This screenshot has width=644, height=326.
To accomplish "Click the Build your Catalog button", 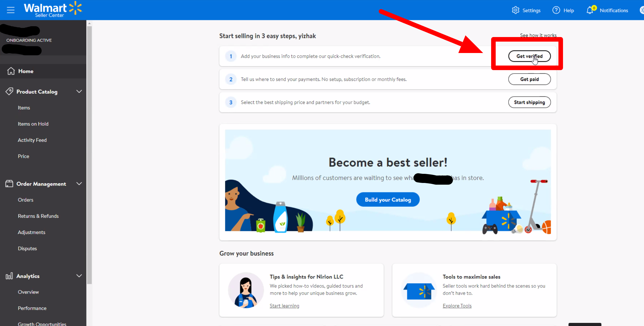I will click(388, 199).
